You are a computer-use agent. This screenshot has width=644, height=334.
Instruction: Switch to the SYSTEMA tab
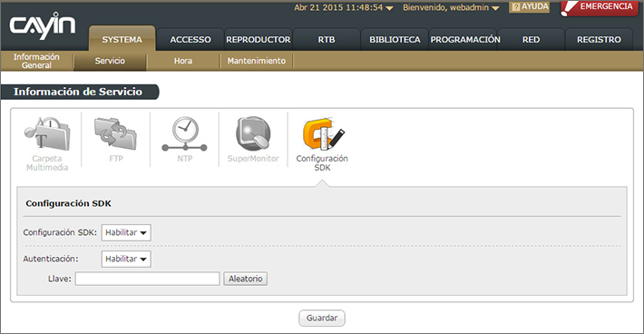tap(122, 39)
